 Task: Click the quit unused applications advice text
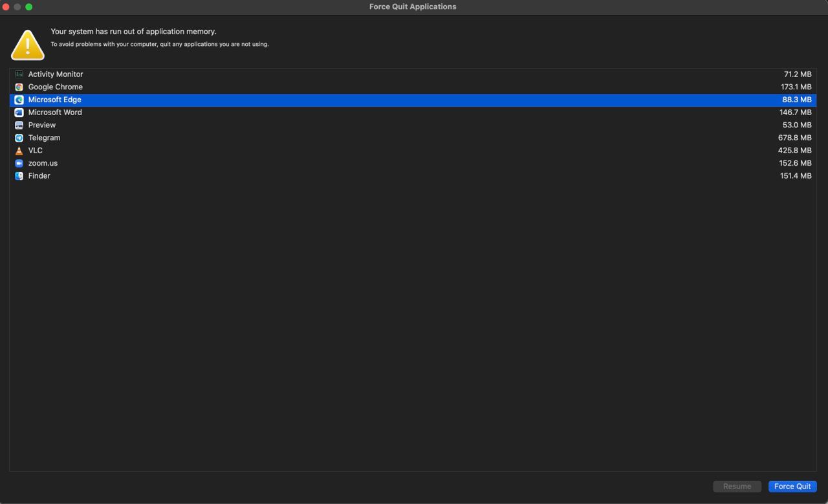[x=160, y=45]
